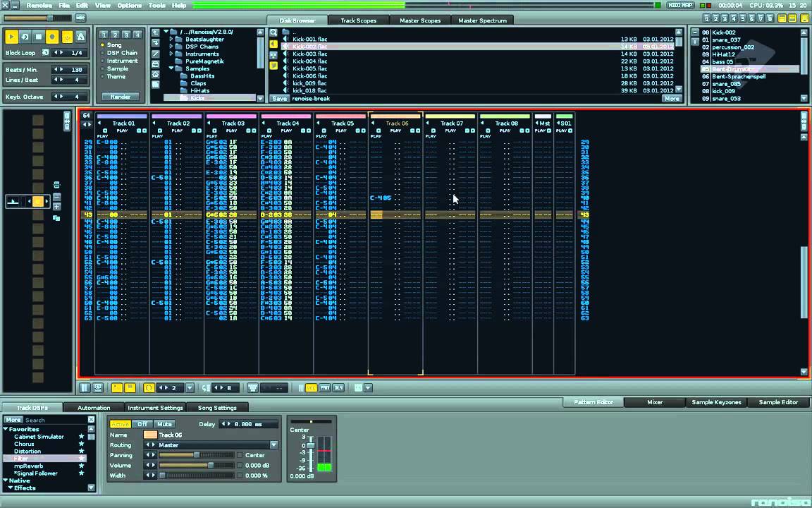The image size is (812, 508).
Task: Click the MIDI MAP button
Action: pyautogui.click(x=680, y=5)
